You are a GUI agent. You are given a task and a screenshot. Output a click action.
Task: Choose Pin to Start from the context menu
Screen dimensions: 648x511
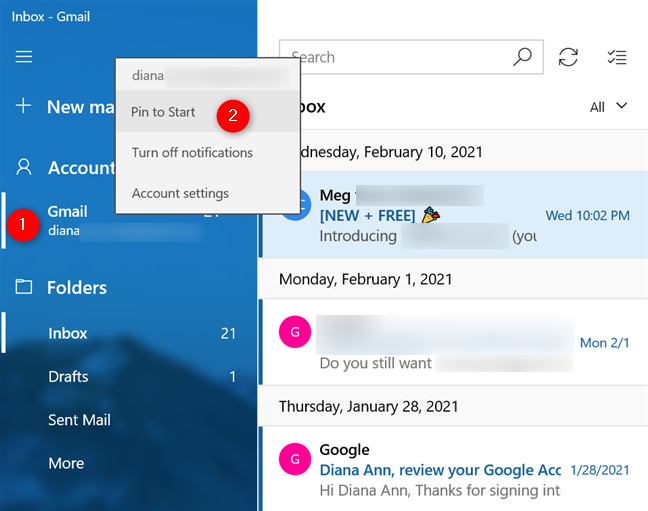(208, 112)
